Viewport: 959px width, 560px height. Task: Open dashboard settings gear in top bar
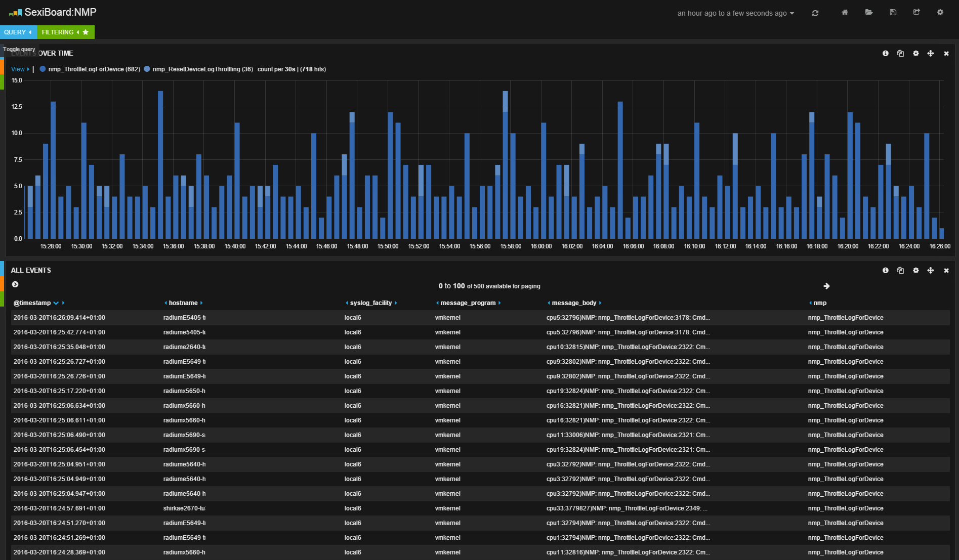tap(940, 13)
